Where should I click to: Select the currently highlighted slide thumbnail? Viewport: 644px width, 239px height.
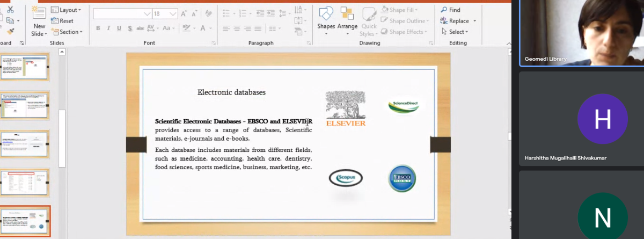[25, 221]
